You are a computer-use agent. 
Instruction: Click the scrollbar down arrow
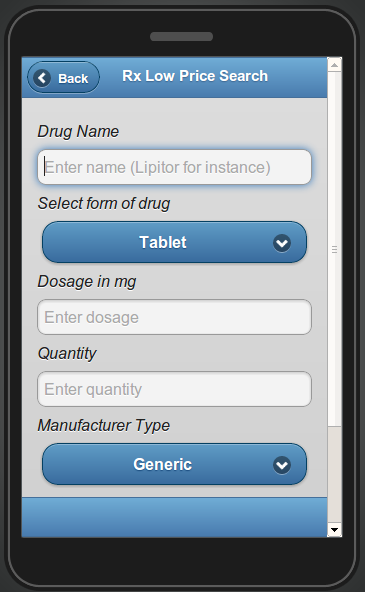334,530
